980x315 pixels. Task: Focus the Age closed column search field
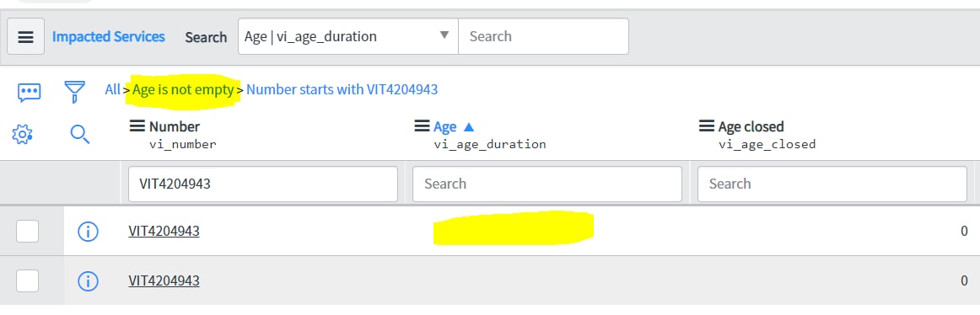coord(832,184)
